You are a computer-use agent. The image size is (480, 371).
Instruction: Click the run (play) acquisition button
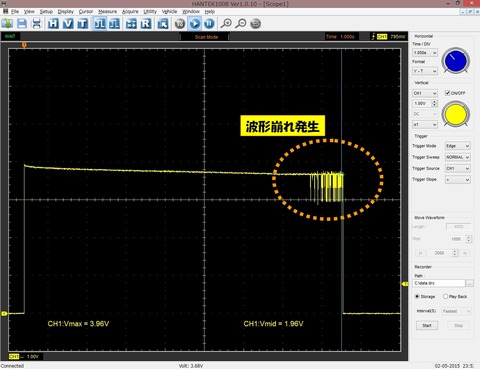click(195, 24)
